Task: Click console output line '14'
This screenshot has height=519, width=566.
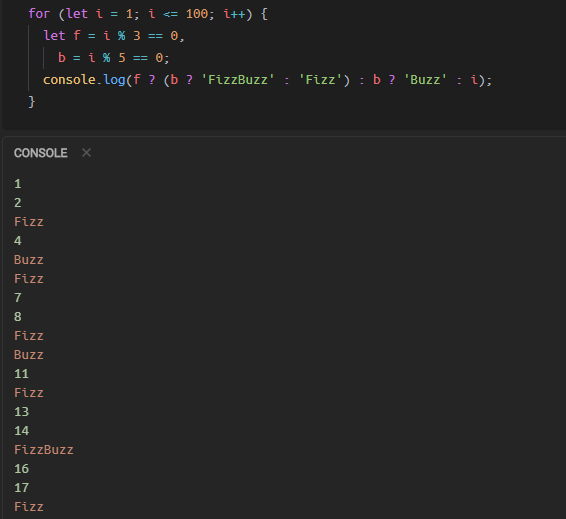Action: [x=21, y=431]
